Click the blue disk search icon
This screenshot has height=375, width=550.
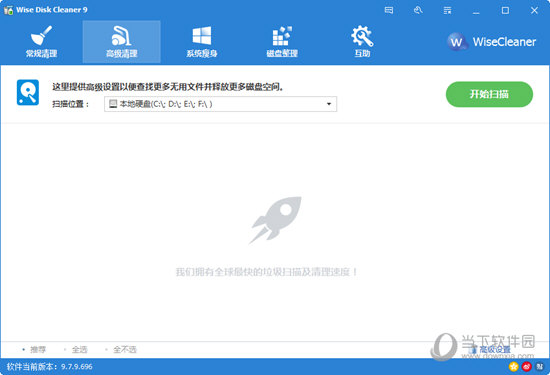28,92
